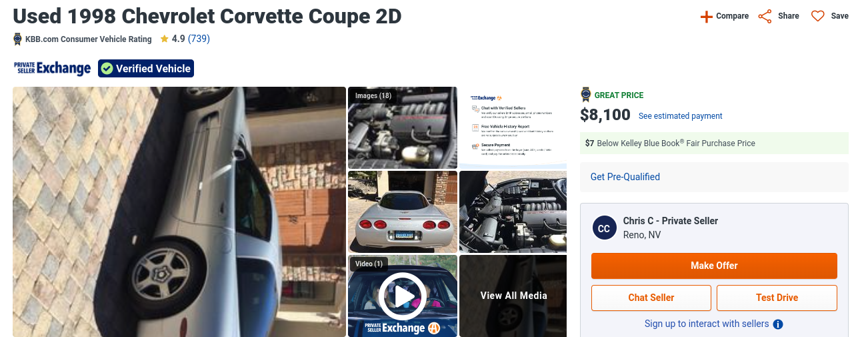Open the 739 reviews rating link
Image resolution: width=868 pixels, height=337 pixels.
199,39
